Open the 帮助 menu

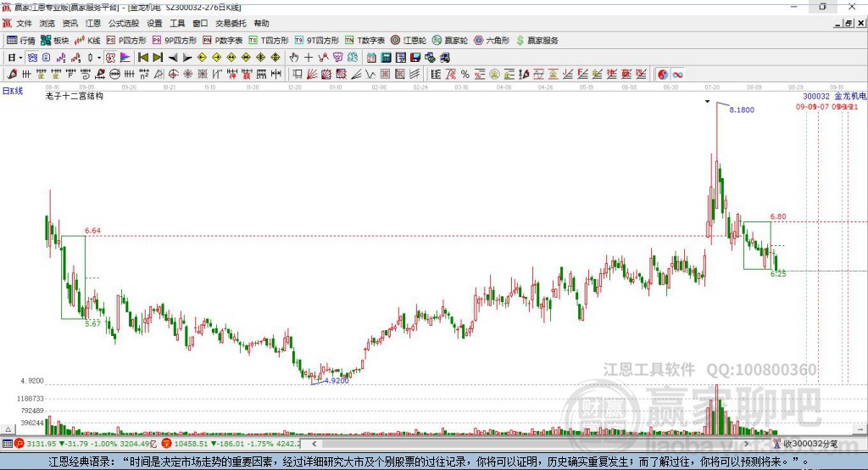[x=261, y=23]
